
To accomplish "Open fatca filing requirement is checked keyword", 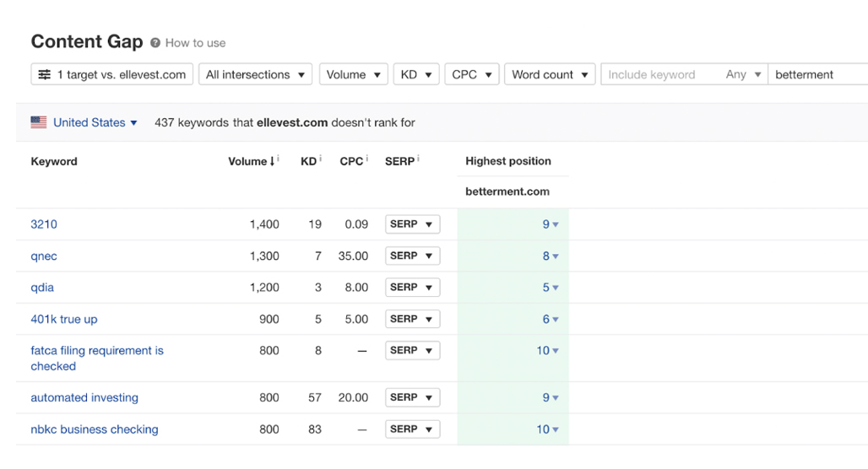I will coord(97,358).
